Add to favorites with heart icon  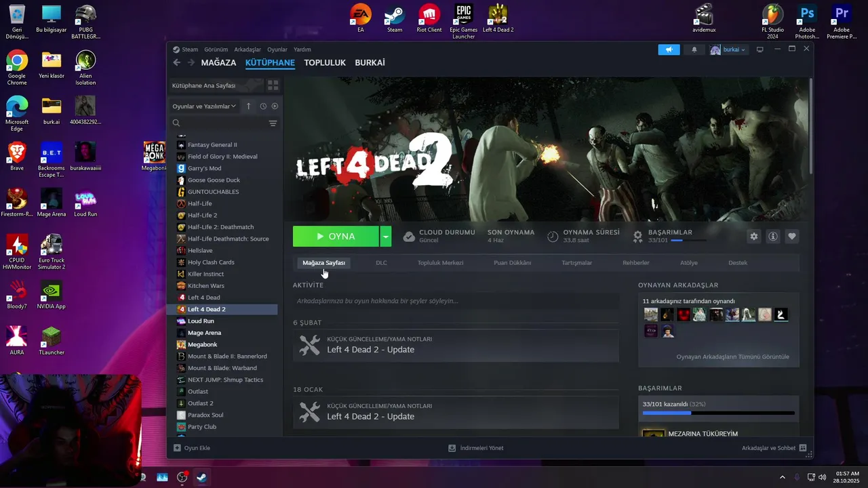point(791,237)
